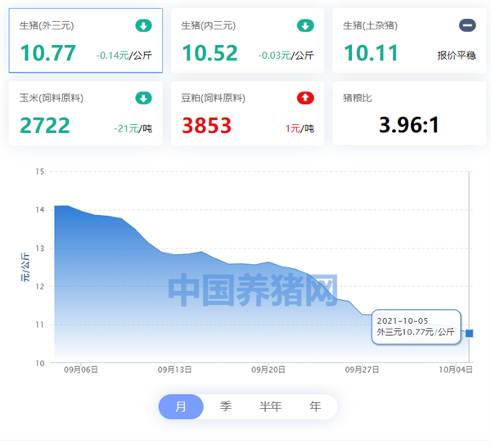Switch chart to 季 range
491x448 pixels.
coord(226,406)
